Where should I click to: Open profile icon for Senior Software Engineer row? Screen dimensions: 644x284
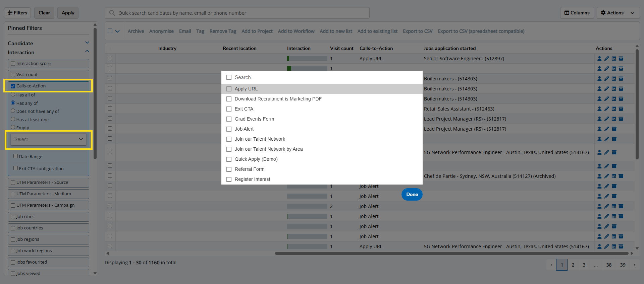(x=599, y=59)
